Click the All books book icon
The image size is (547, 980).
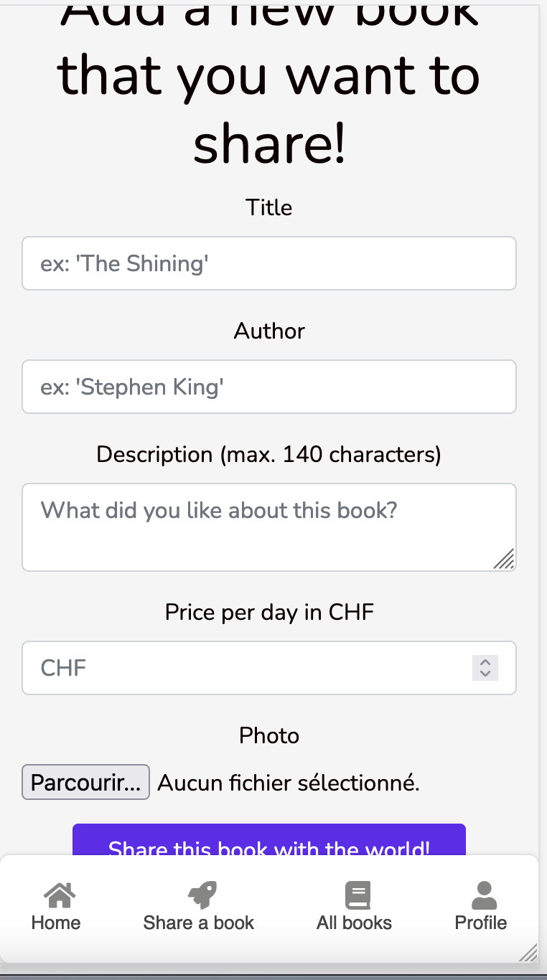point(357,895)
